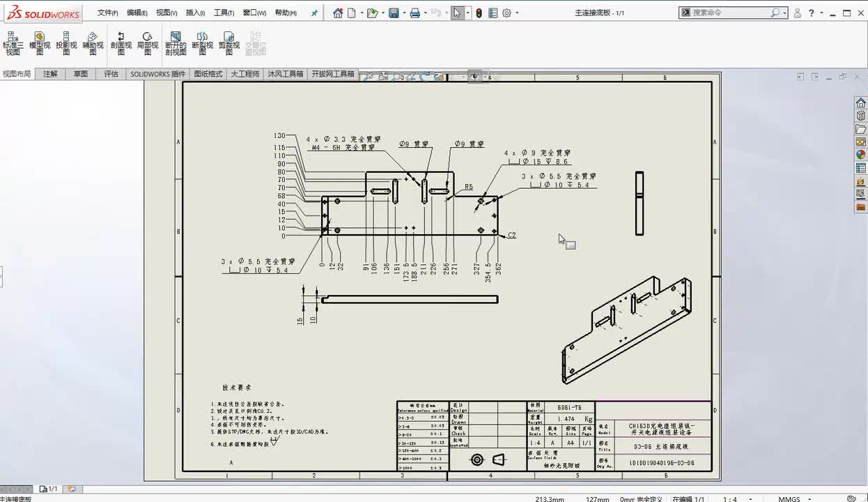Screen dimensions: 868x502
Task: Open Options gear icon
Action: click(506, 13)
